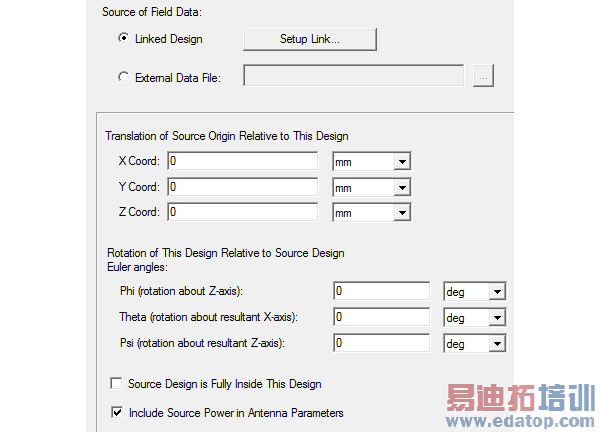Click the Theta rotation input field

click(382, 317)
